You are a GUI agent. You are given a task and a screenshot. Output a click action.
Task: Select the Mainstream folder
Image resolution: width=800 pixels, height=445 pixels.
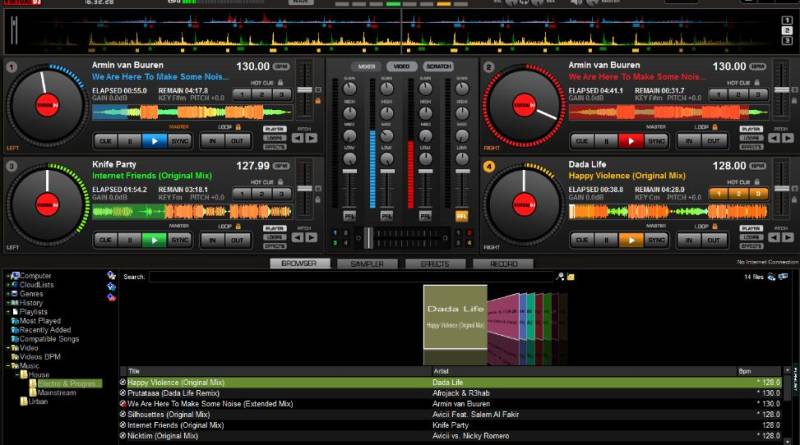[57, 393]
